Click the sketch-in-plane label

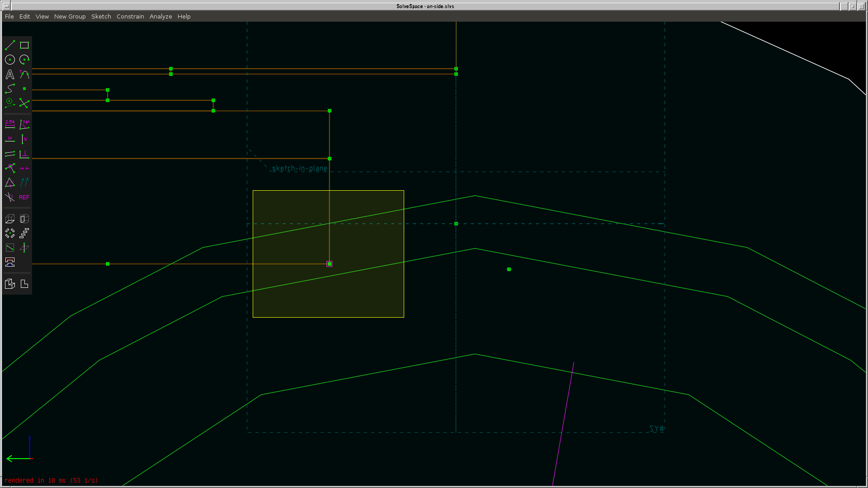point(299,169)
